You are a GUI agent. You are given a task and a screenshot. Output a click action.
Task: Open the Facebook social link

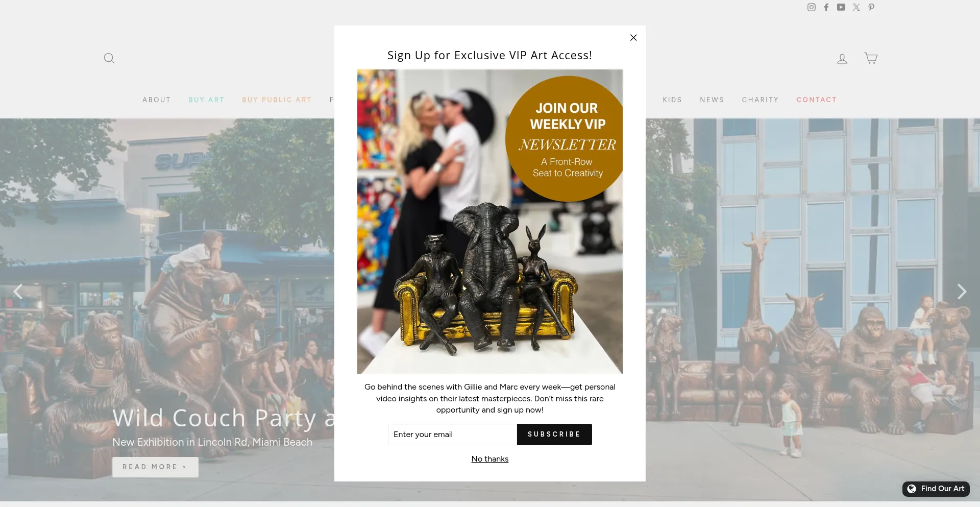pos(826,7)
